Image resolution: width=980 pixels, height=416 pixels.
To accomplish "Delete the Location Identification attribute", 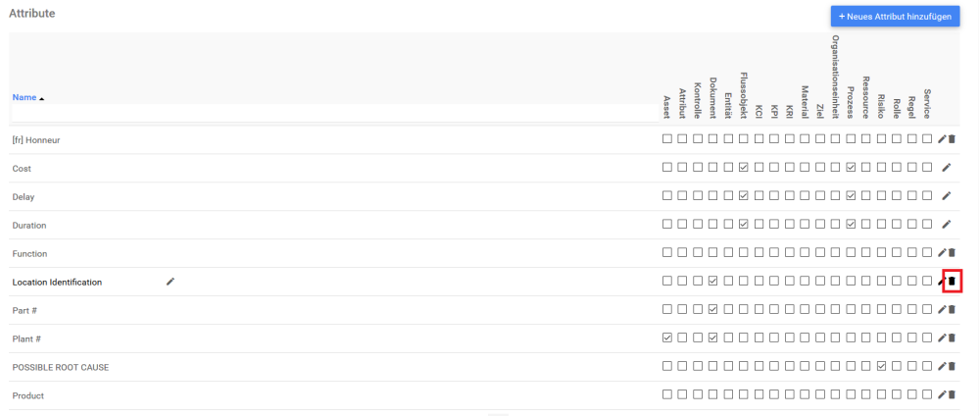I will point(952,282).
